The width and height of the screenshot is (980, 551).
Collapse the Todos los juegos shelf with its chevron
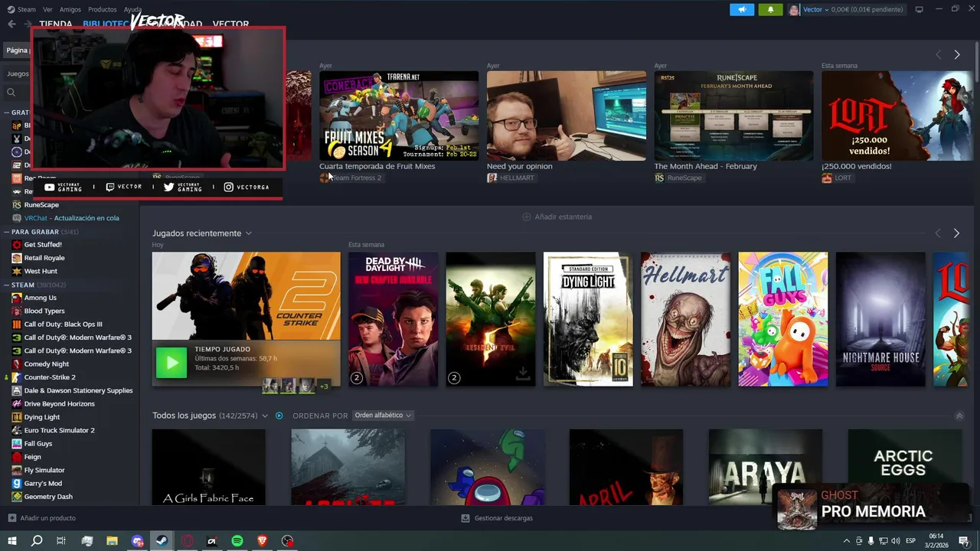click(x=959, y=416)
